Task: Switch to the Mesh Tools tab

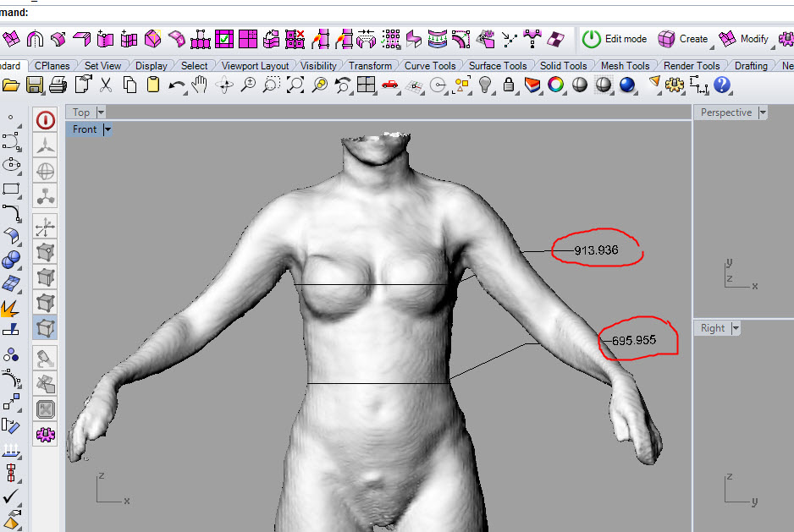Action: (625, 66)
